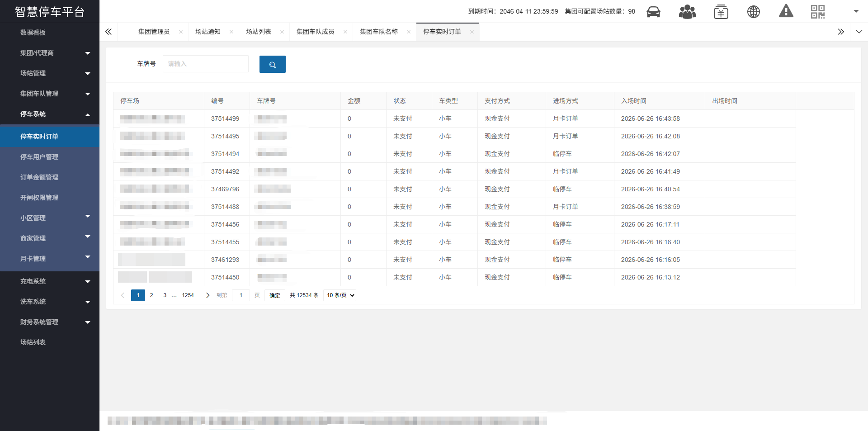Viewport: 868px width, 431px height.
Task: Close the 场站通知 tab
Action: tap(231, 32)
